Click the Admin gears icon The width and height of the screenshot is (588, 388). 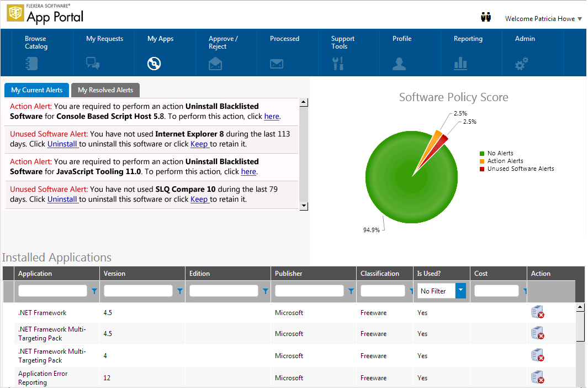tap(522, 64)
